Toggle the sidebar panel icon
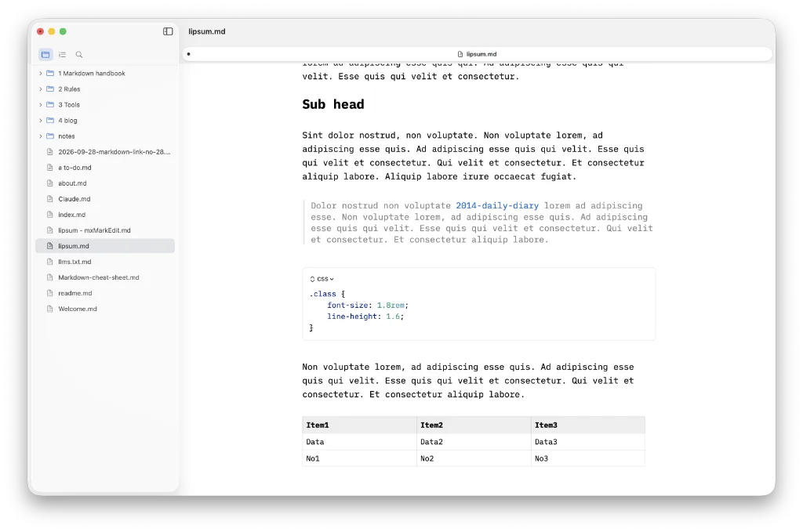The height and width of the screenshot is (532, 803). pyautogui.click(x=168, y=31)
